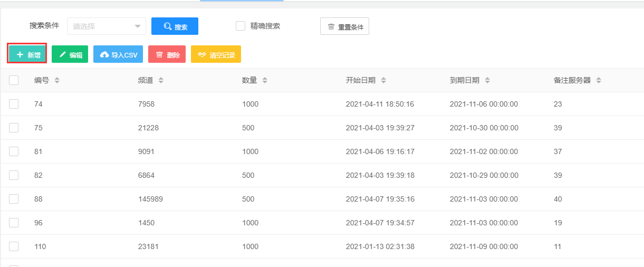Click channel value 1450
This screenshot has height=267, width=644.
147,223
